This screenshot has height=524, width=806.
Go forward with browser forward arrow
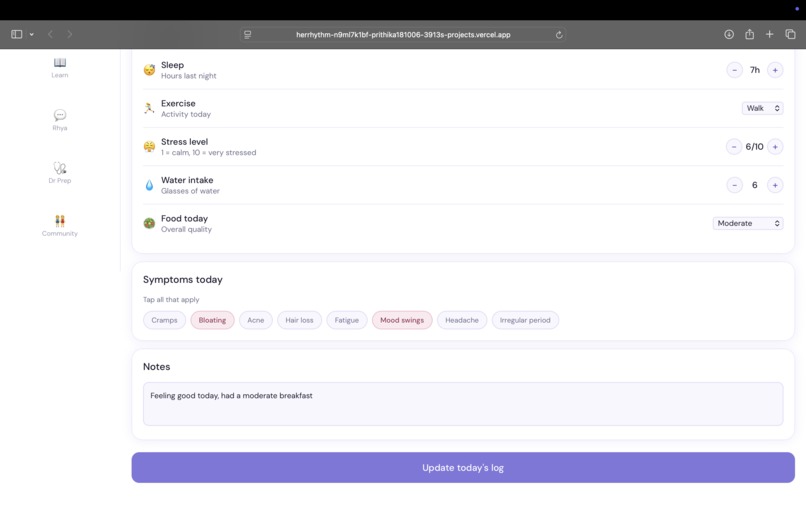(69, 34)
